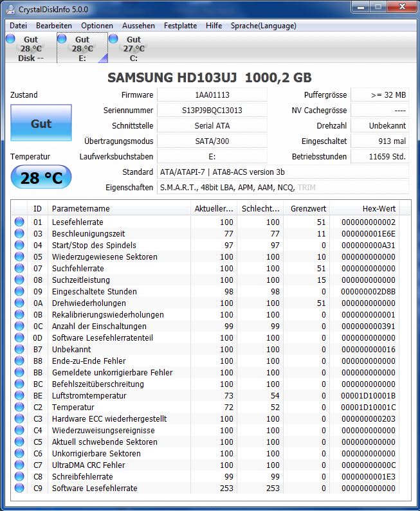Viewport: 420px width, 511px height.
Task: Click status orb for Drehwiederholungen row
Action: tap(19, 303)
